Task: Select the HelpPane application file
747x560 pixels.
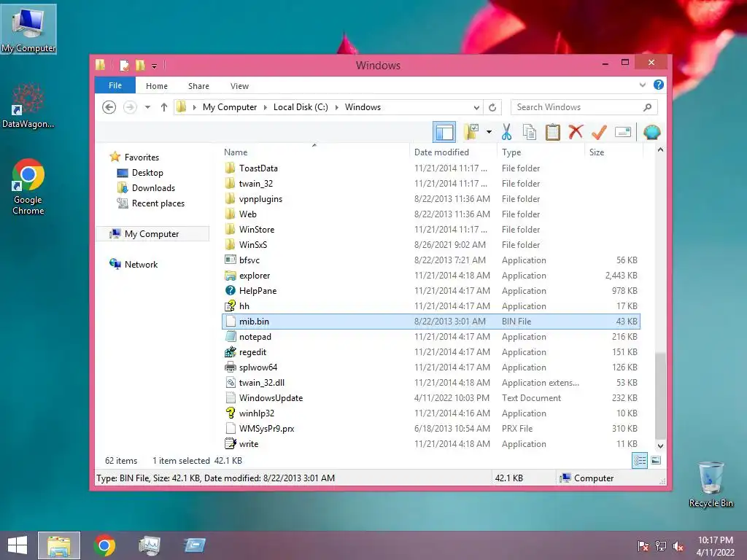Action: click(431, 290)
